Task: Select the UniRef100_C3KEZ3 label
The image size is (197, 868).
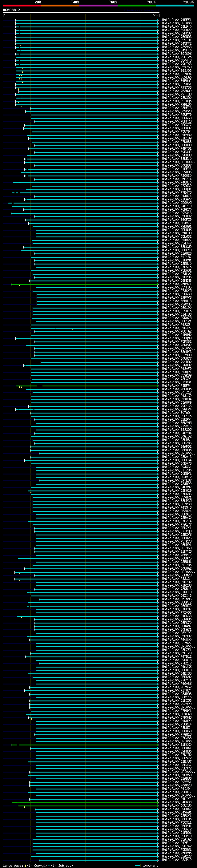Action: point(176,108)
